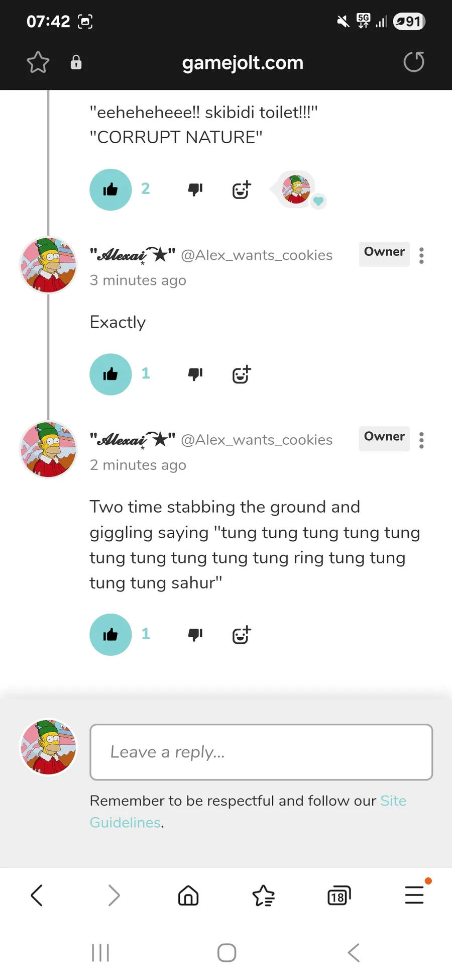Dislike the "Exactly" comment
Image resolution: width=452 pixels, height=980 pixels.
[195, 374]
